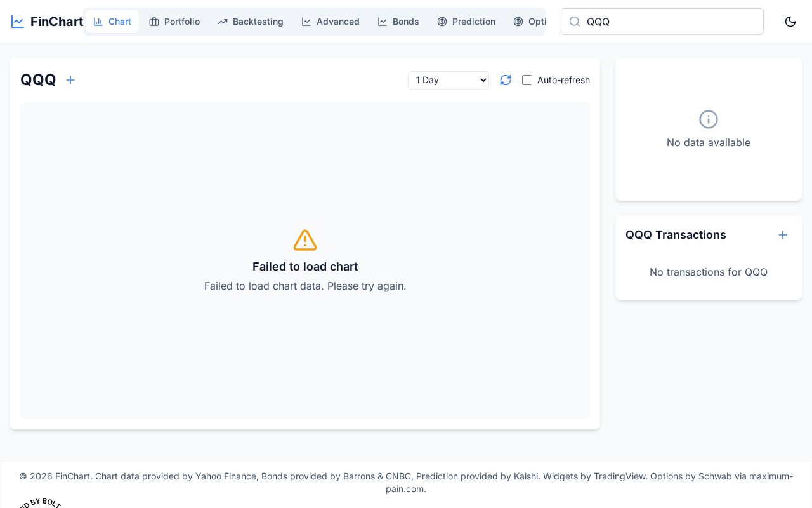Open the Bonds tab
This screenshot has height=508, width=812.
coord(398,22)
